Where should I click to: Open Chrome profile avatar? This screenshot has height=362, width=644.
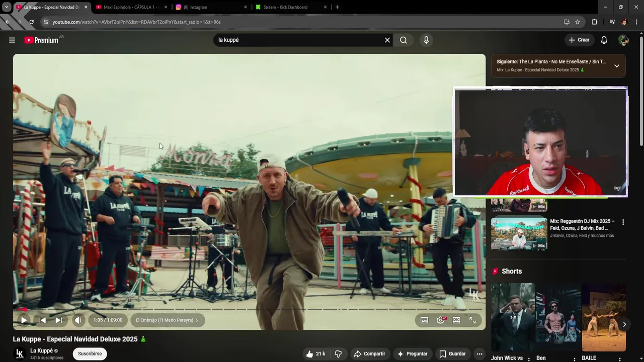(624, 22)
